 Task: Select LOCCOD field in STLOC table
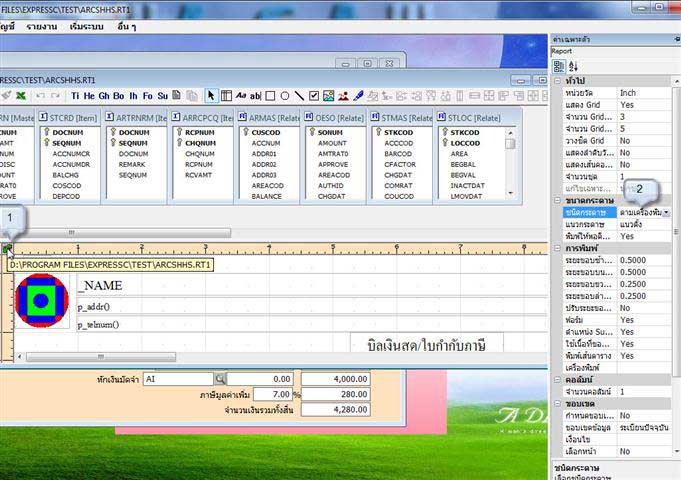[x=465, y=143]
